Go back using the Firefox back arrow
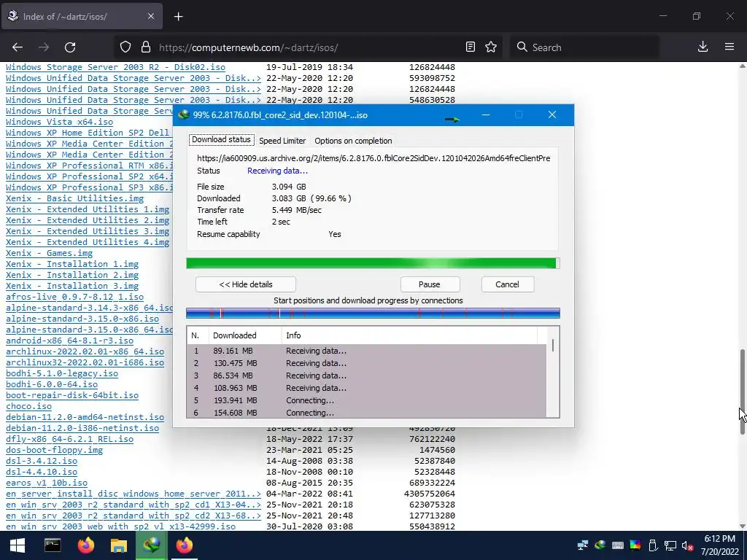Image resolution: width=747 pixels, height=560 pixels. point(18,47)
